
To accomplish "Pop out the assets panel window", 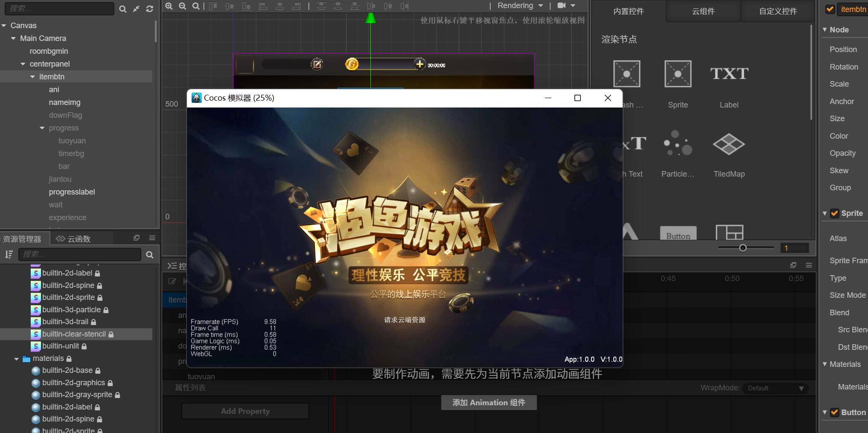I will (x=137, y=238).
